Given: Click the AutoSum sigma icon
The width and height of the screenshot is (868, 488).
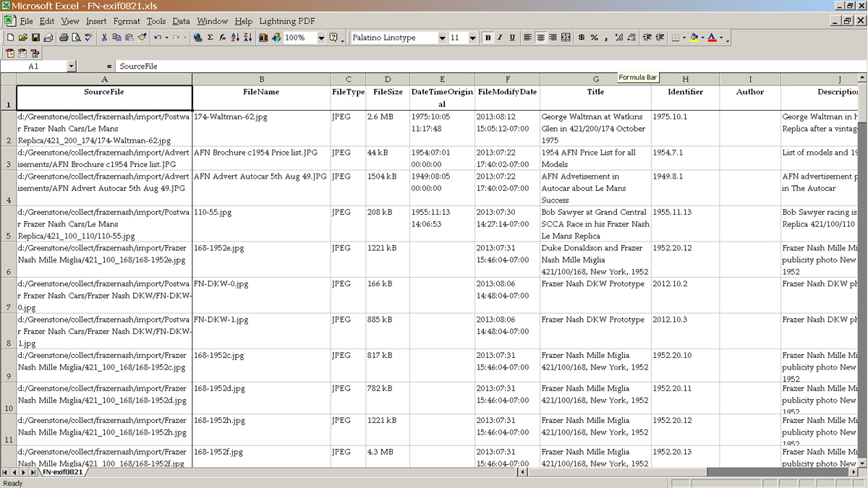Looking at the screenshot, I should point(210,38).
